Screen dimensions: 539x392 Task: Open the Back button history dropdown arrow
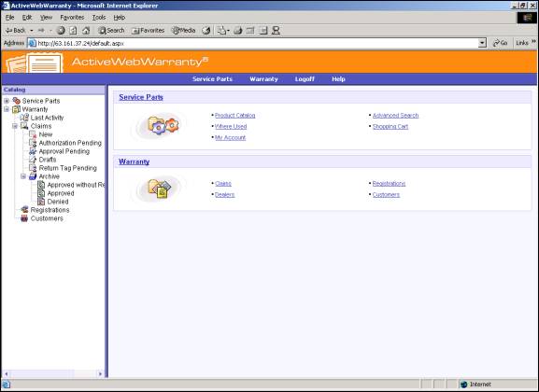tap(31, 31)
